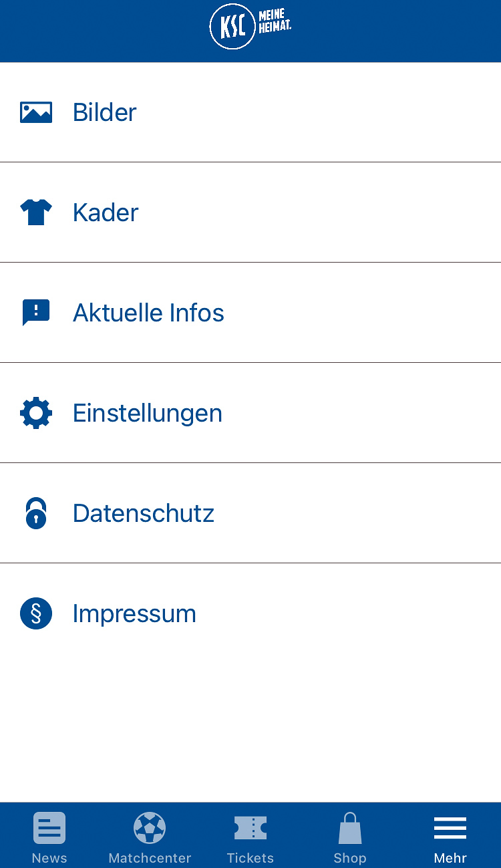The image size is (501, 868).
Task: Open Einstellungen settings
Action: [x=251, y=413]
